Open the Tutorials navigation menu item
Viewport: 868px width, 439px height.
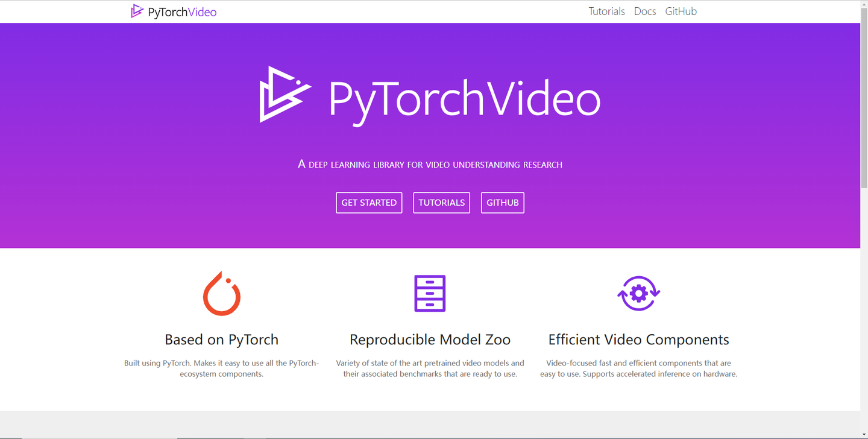pos(606,11)
